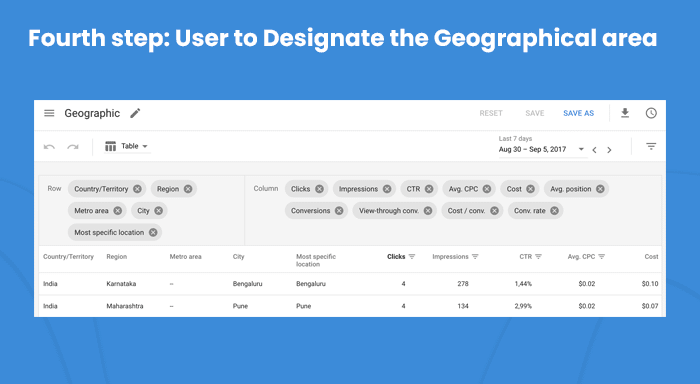Filter the CTR column header
The width and height of the screenshot is (700, 384).
538,257
